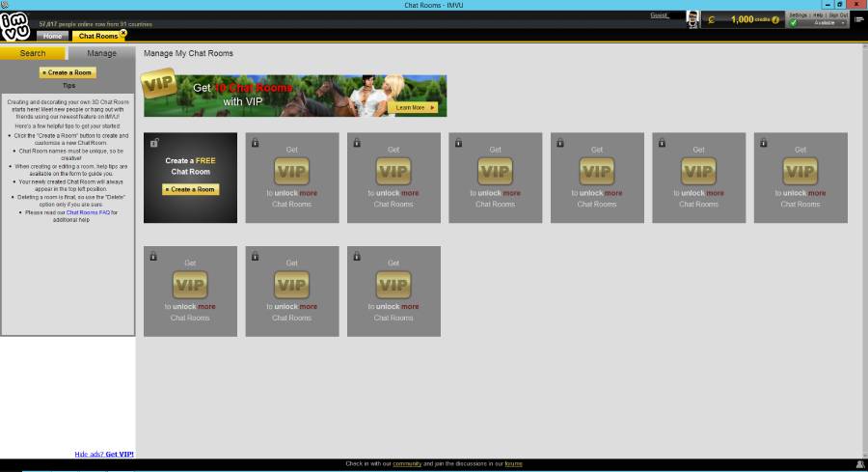Click the gold VIP badge on banner
868x472 pixels.
(159, 84)
